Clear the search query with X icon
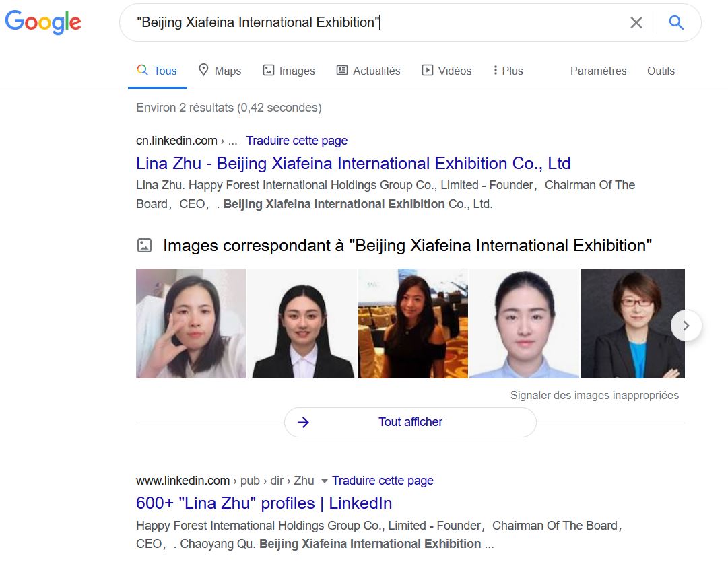728x562 pixels. 636,23
